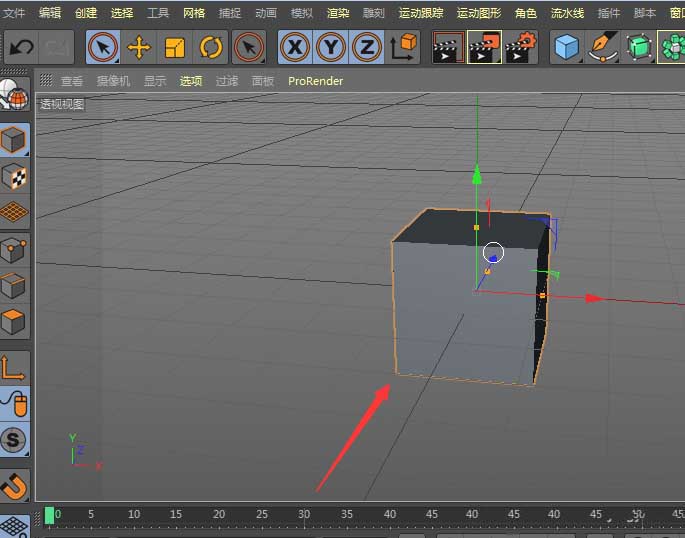The height and width of the screenshot is (538, 685).
Task: Toggle the tweak mouse icon
Action: coord(14,404)
